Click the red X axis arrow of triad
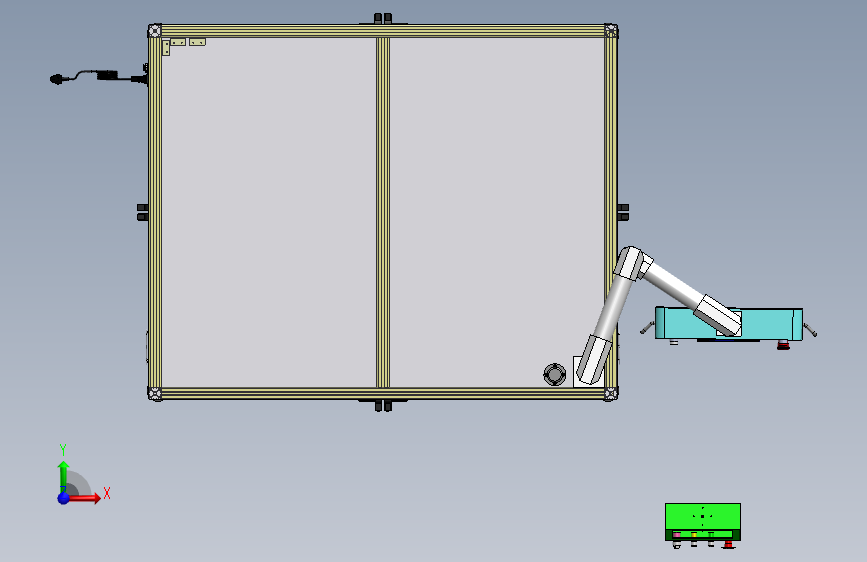 coord(86,498)
